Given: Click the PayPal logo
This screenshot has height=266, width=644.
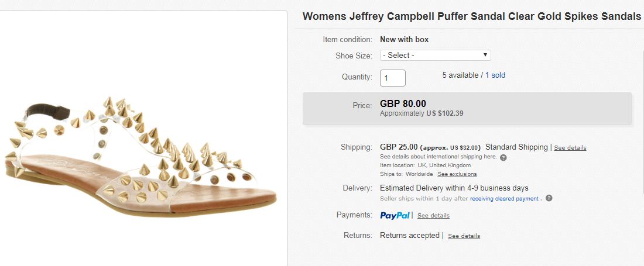Looking at the screenshot, I should 395,215.
